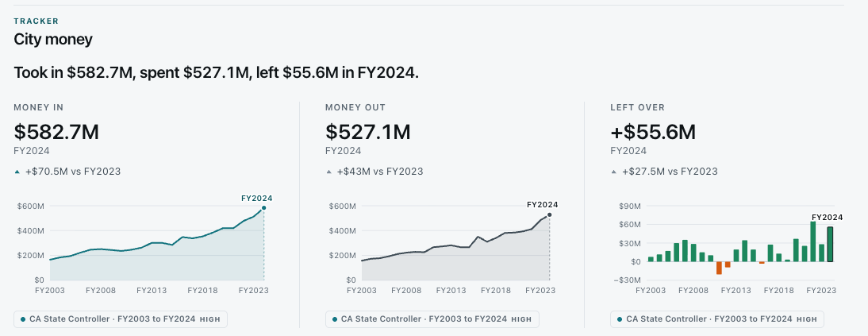Select the highlighted FY2024 bar in Left Over chart
Viewport: 868px width, 336px height.
(830, 245)
